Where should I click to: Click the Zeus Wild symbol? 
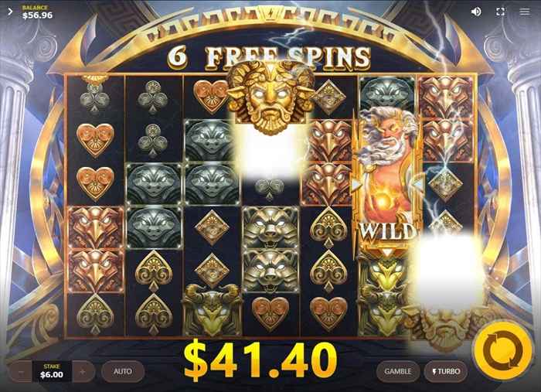click(x=387, y=179)
